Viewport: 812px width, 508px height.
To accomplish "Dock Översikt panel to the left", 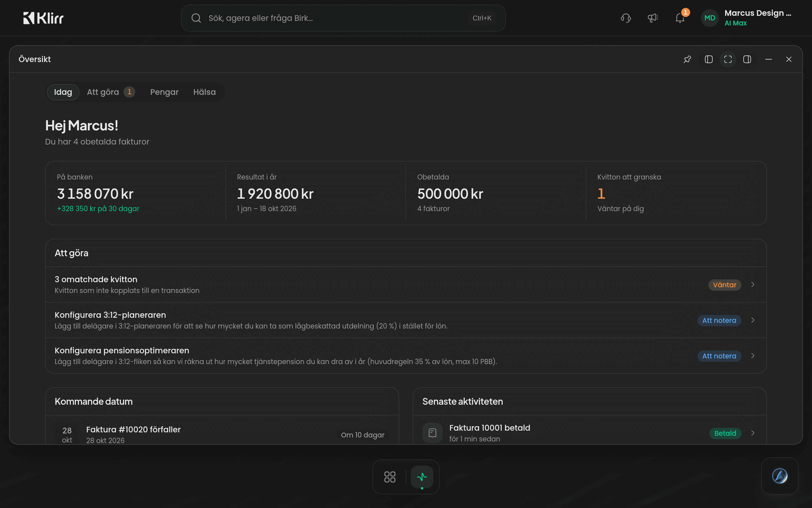I will [x=709, y=60].
